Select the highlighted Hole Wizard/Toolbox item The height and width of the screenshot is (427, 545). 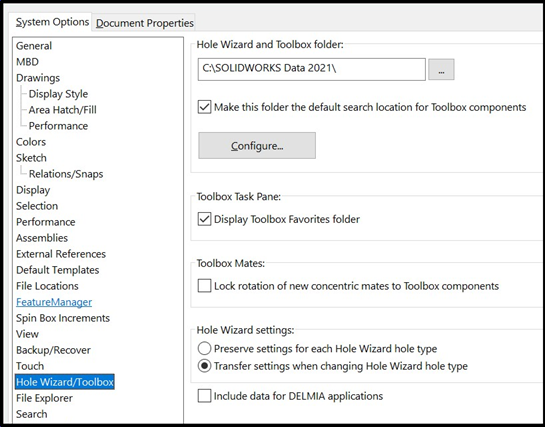click(x=65, y=382)
